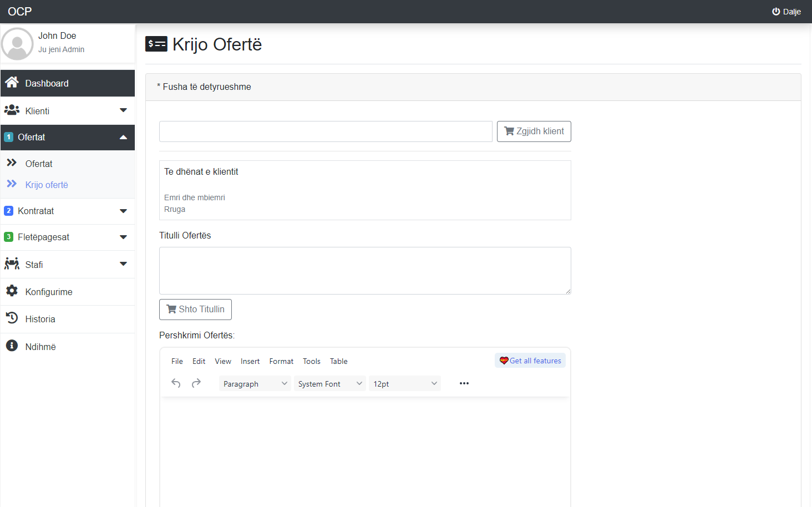The image size is (812, 507).
Task: Open the editor File menu
Action: 177,361
